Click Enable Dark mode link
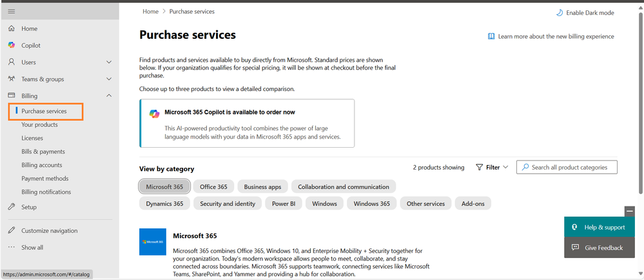The height and width of the screenshot is (280, 644). (x=585, y=13)
